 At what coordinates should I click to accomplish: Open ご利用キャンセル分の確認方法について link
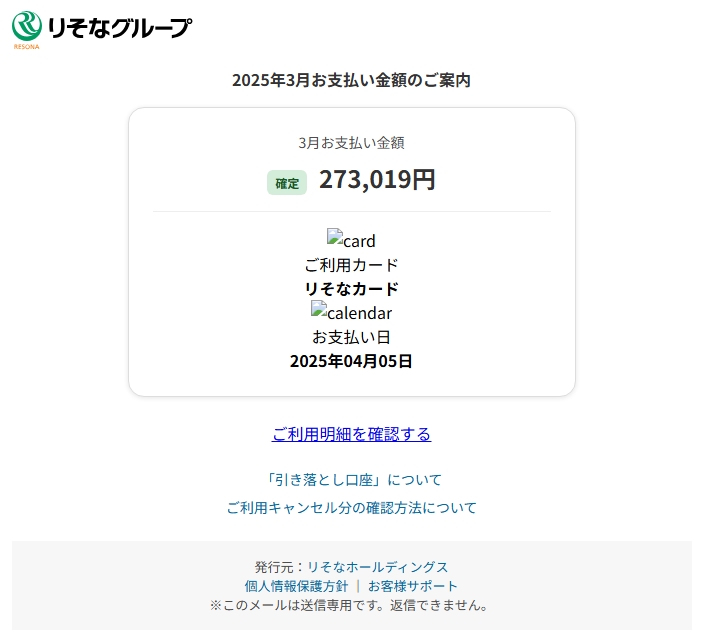[351, 508]
